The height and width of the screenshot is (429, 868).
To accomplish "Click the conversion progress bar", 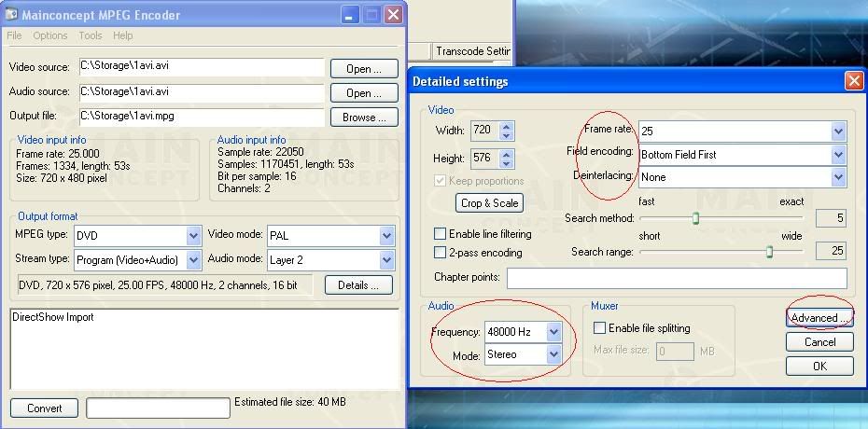I will coord(158,408).
